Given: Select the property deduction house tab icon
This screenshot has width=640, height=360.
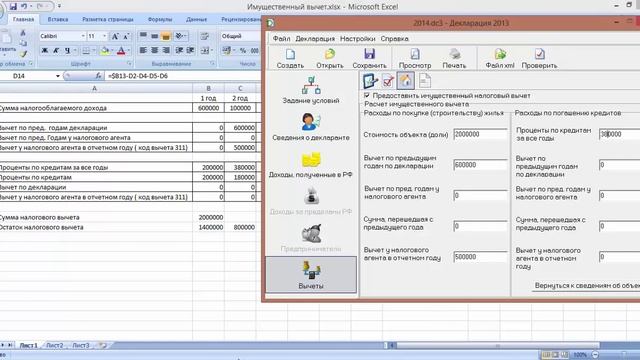Looking at the screenshot, I should point(405,81).
